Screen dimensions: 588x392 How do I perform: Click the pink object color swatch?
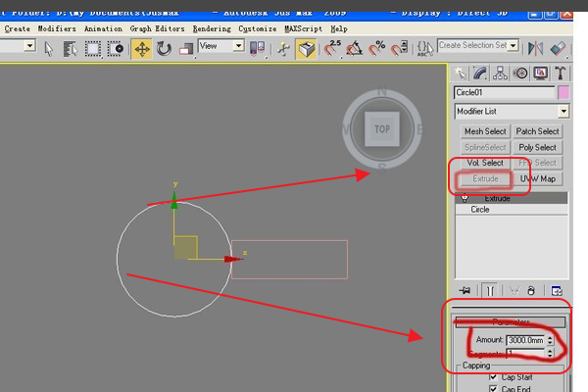pyautogui.click(x=563, y=92)
